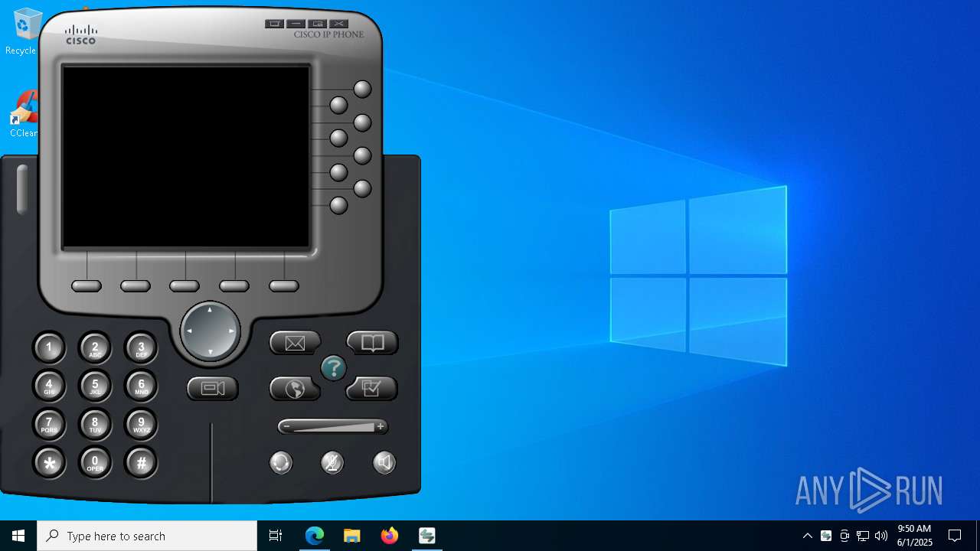Toggle the Speaker button
This screenshot has width=980, height=551.
tap(384, 462)
